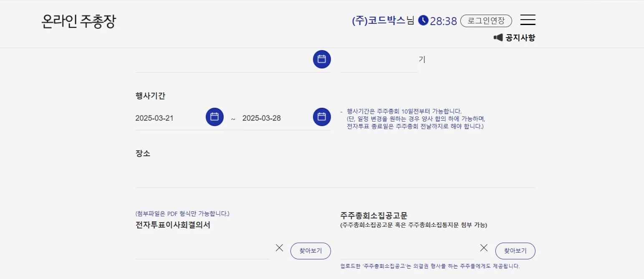Click the clock icon beside the session timer

[423, 20]
